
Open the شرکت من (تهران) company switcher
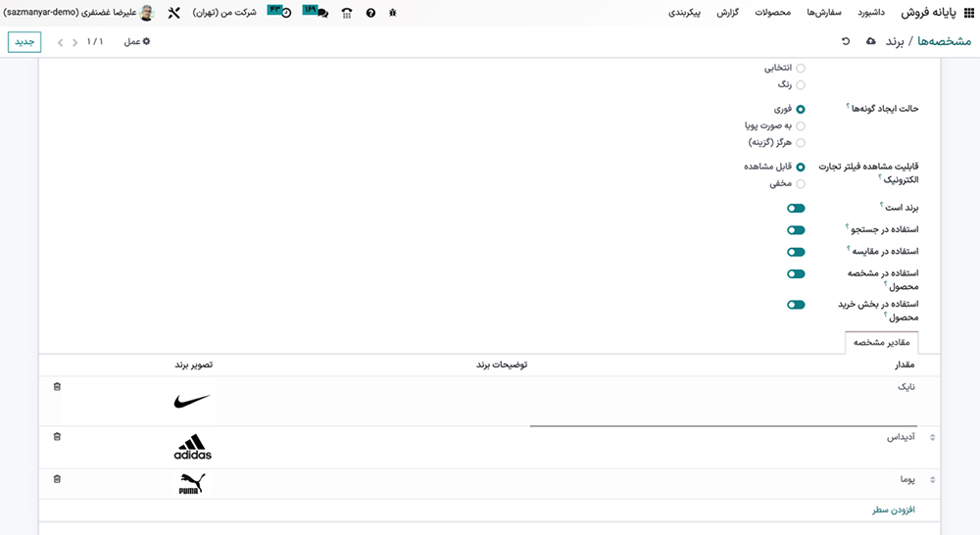click(224, 13)
